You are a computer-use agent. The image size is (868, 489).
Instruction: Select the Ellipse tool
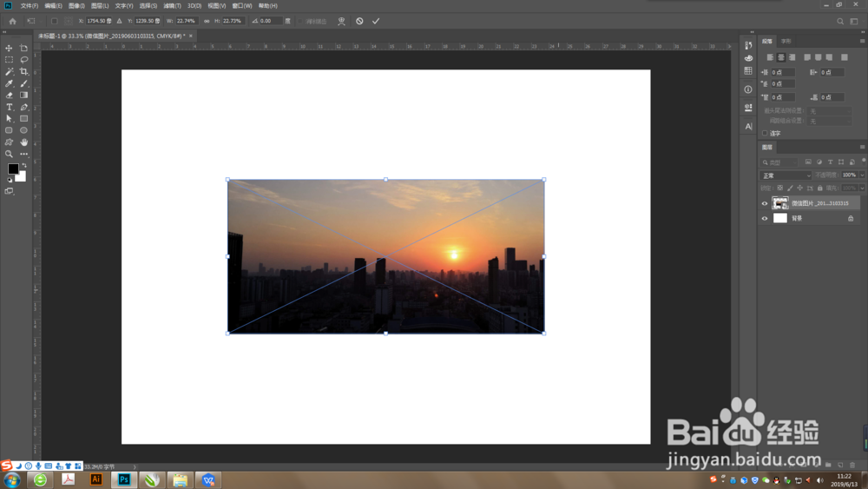click(23, 130)
